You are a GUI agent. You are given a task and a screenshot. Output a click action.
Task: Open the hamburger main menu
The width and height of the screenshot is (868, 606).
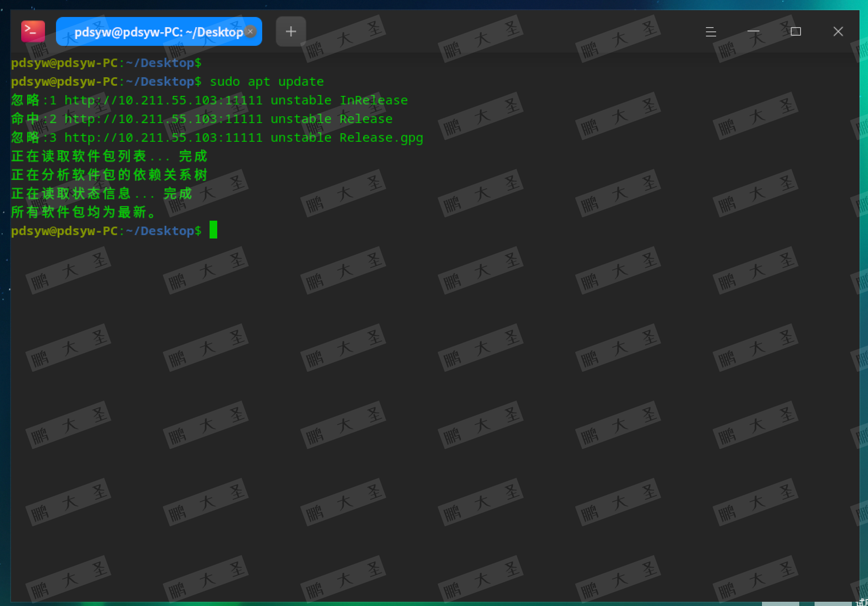coord(711,31)
